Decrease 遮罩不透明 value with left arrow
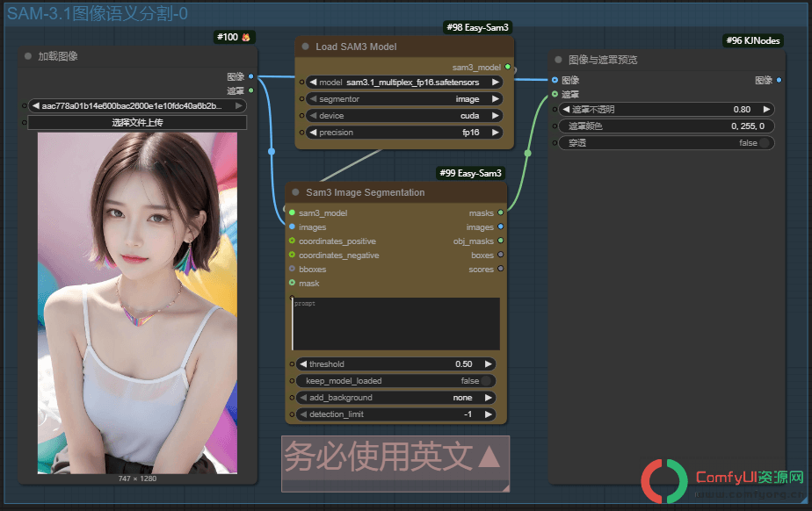 coord(566,109)
